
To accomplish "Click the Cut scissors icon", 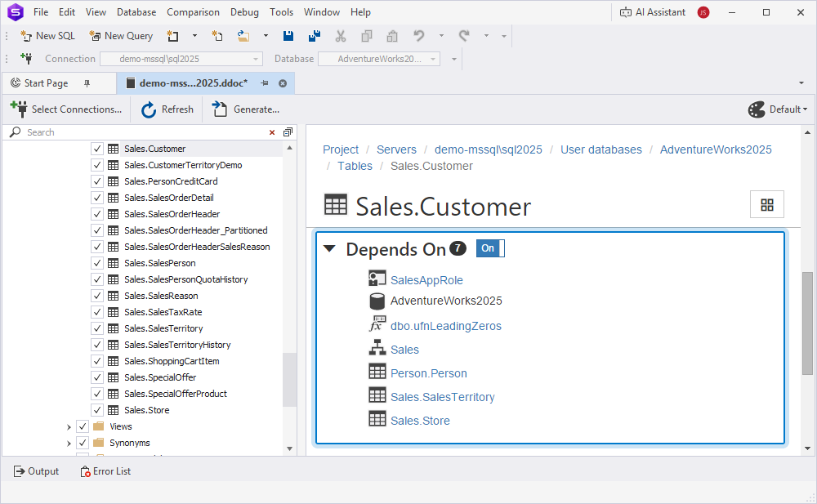I will [x=341, y=36].
